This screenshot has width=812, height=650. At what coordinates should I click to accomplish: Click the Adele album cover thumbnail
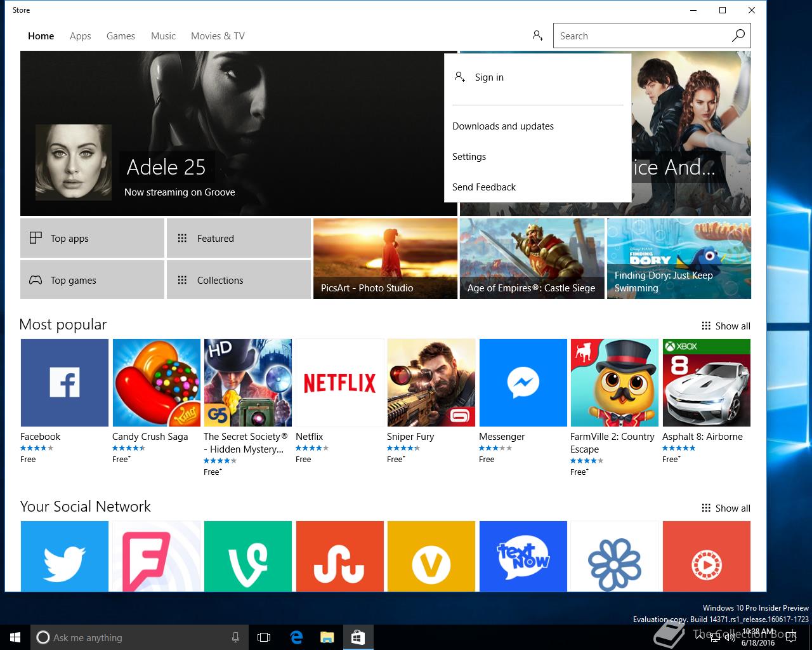click(74, 162)
